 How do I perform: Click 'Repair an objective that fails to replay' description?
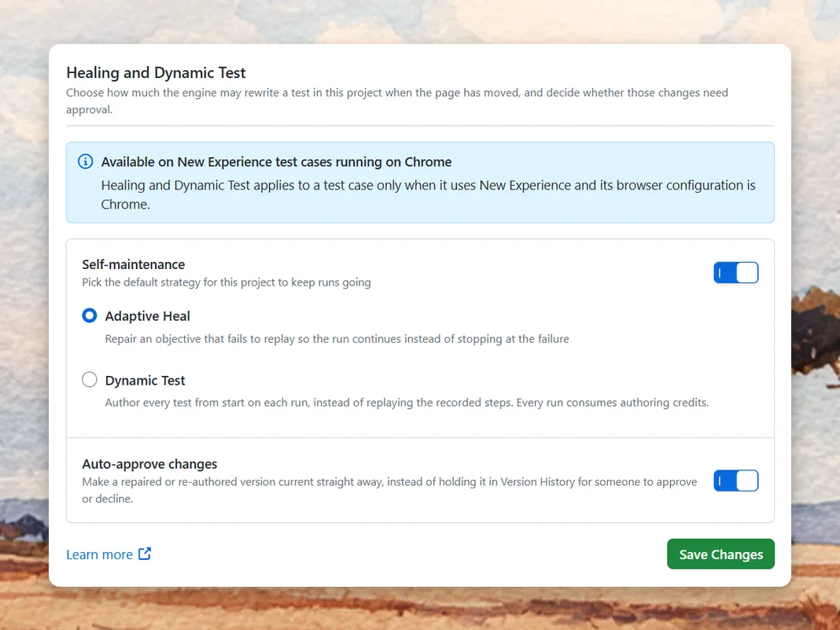tap(337, 339)
